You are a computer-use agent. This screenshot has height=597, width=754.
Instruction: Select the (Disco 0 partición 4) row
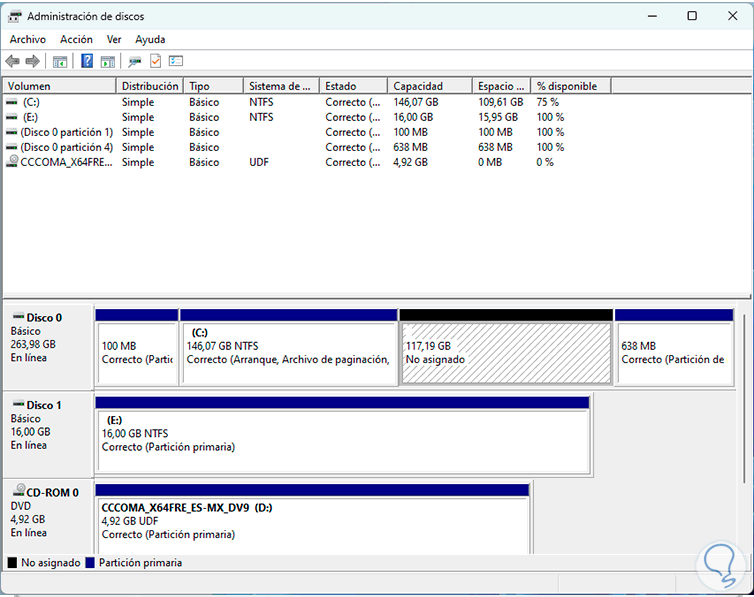pyautogui.click(x=308, y=147)
